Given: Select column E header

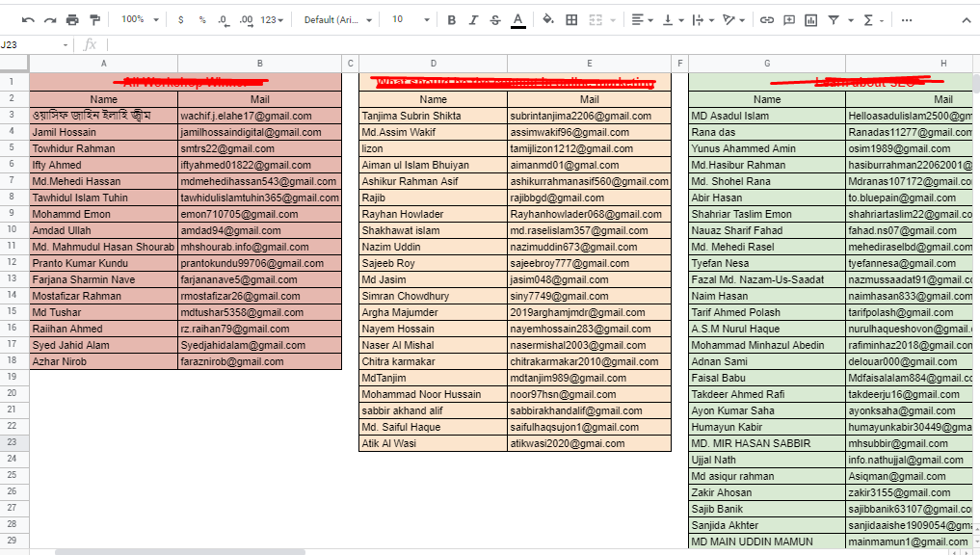Looking at the screenshot, I should click(x=590, y=64).
